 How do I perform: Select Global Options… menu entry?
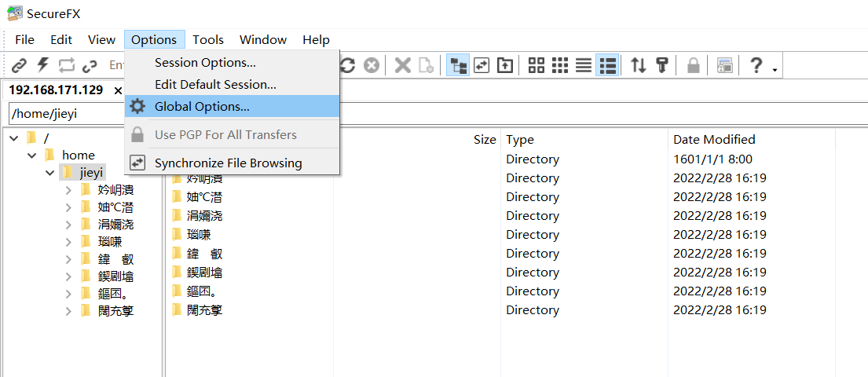[x=232, y=106]
